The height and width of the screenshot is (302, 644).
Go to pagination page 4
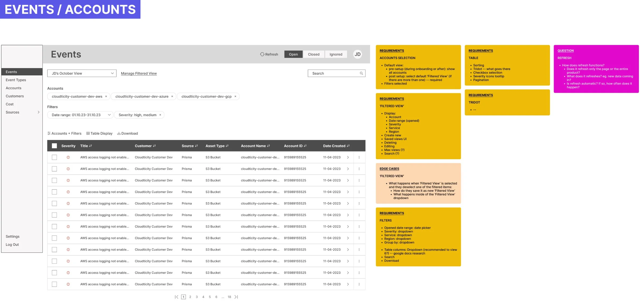point(203,297)
